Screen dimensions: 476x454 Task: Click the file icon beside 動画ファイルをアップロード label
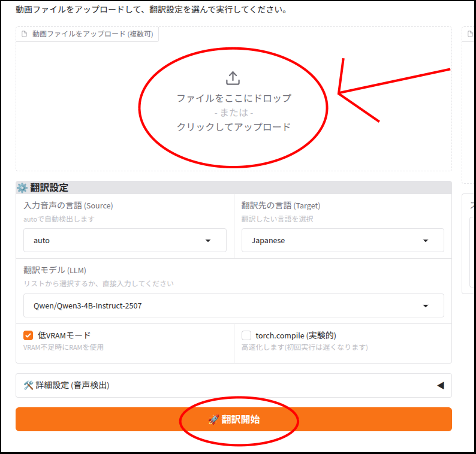25,34
